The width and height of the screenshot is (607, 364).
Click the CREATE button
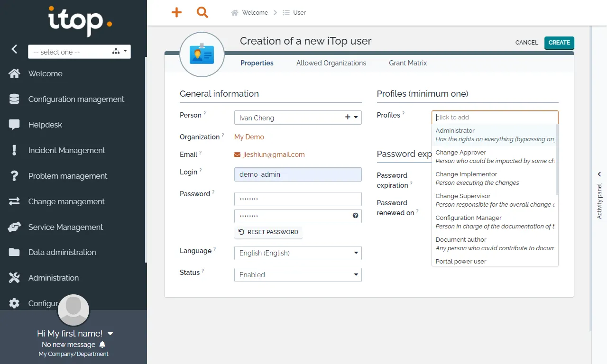coord(559,43)
